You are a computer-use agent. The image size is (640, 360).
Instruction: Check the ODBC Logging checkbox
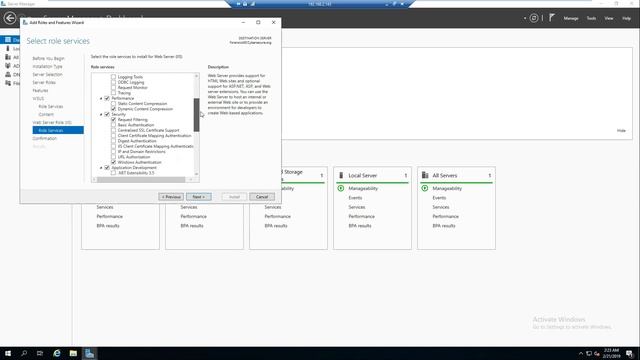pyautogui.click(x=113, y=82)
